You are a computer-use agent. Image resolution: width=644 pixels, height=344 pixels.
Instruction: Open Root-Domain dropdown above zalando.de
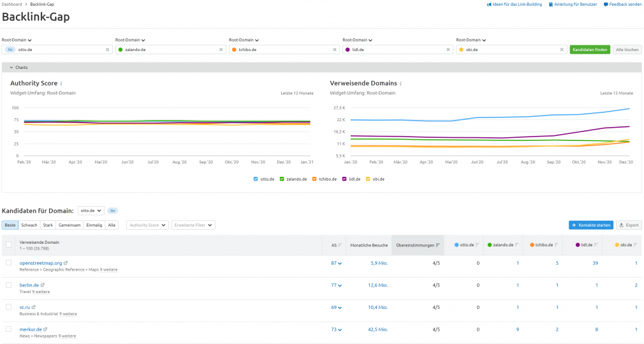tap(130, 40)
